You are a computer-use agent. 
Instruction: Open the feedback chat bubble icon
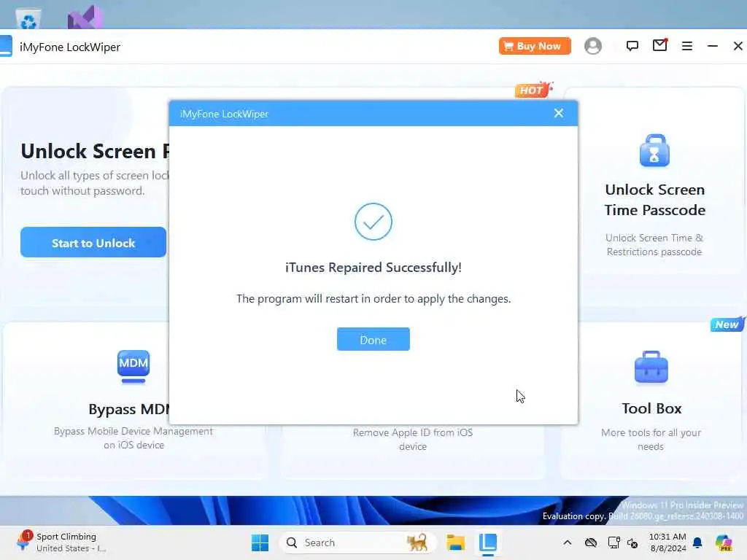632,46
